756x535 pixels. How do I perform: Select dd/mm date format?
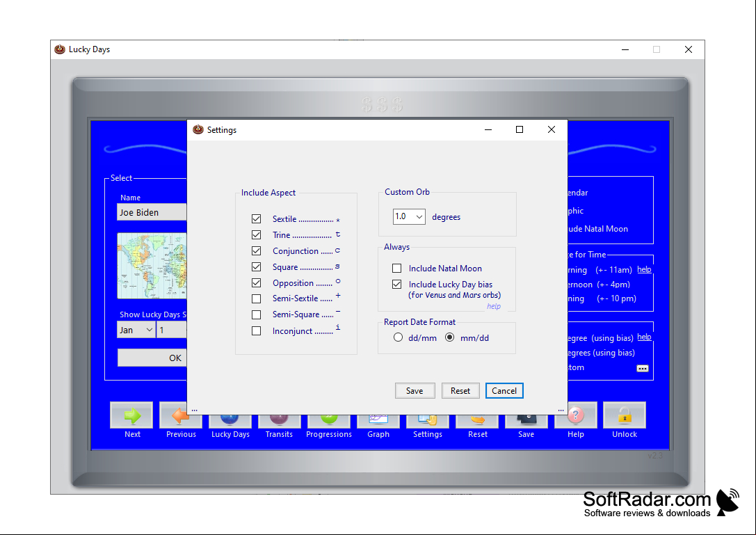398,337
